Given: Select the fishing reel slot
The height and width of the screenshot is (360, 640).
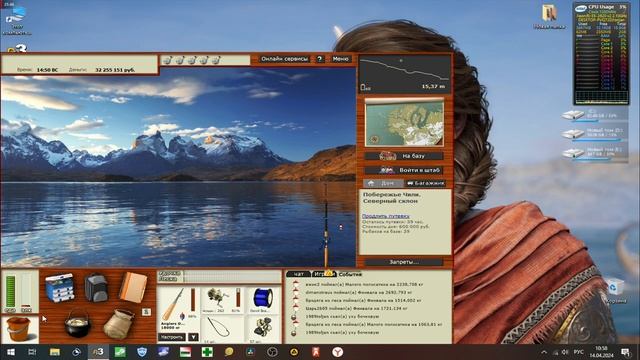Looking at the screenshot, I should click(x=222, y=300).
